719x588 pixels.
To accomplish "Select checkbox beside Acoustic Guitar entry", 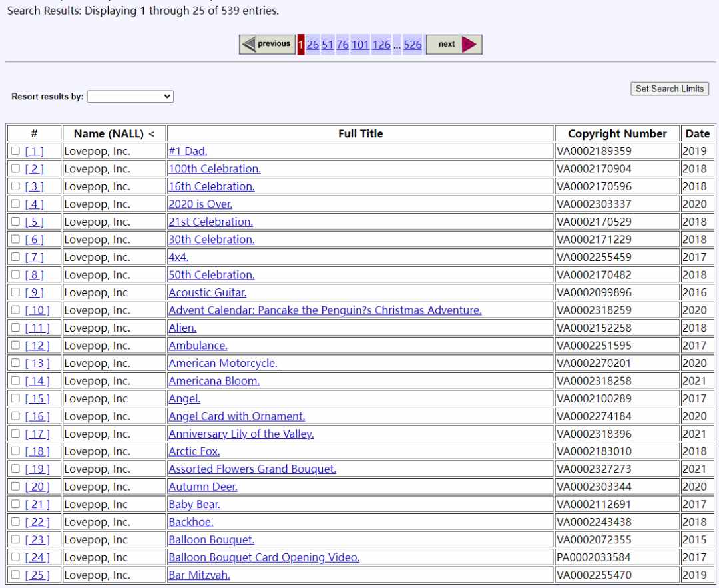I will coord(15,292).
